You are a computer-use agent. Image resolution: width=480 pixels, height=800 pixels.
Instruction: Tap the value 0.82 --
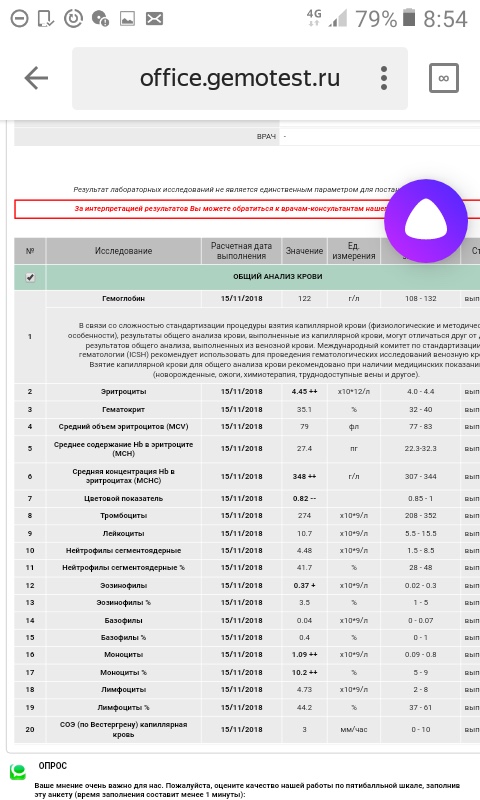305,499
